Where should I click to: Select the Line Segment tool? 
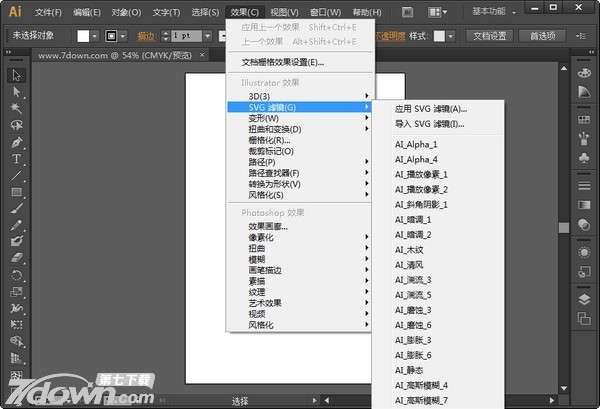click(16, 176)
